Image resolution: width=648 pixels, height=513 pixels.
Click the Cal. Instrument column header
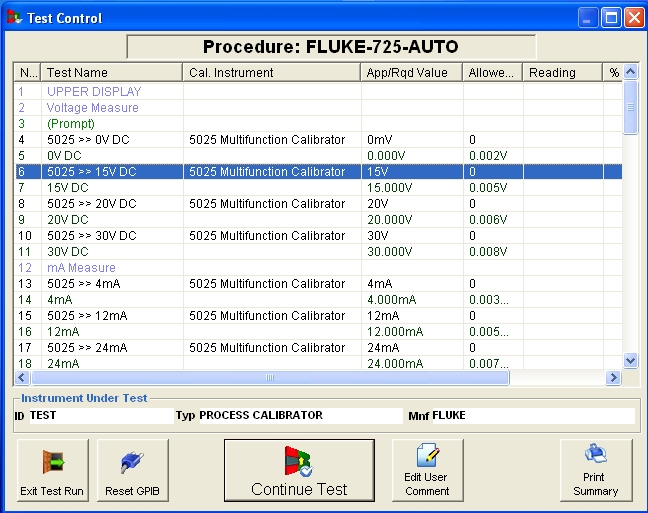pyautogui.click(x=271, y=73)
